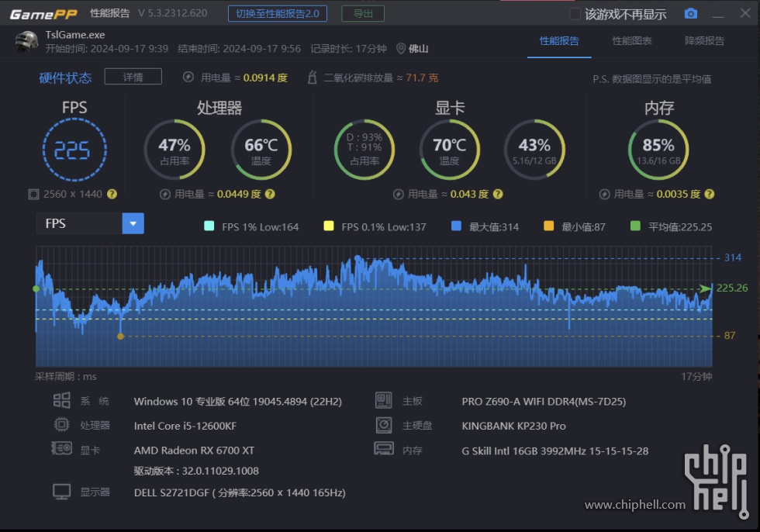Click the GPU D:93% T:91% usage gauge
Screen dimensions: 760x532
coord(364,150)
